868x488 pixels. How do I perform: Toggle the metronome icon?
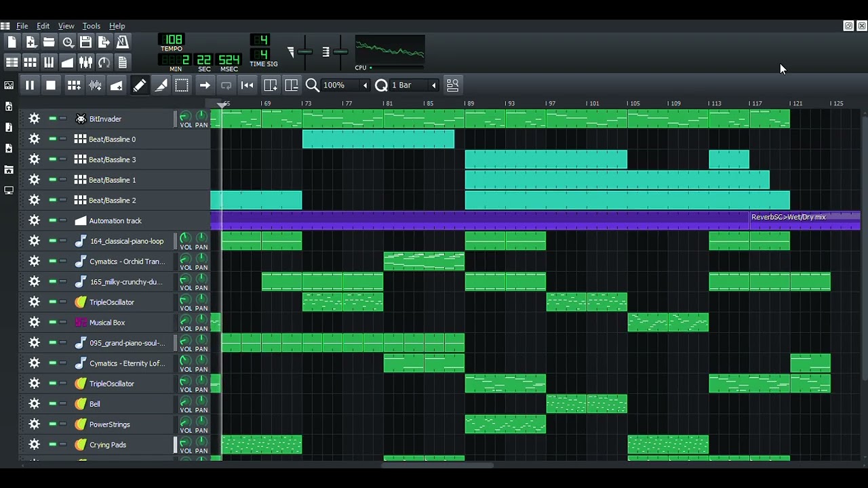(x=122, y=42)
